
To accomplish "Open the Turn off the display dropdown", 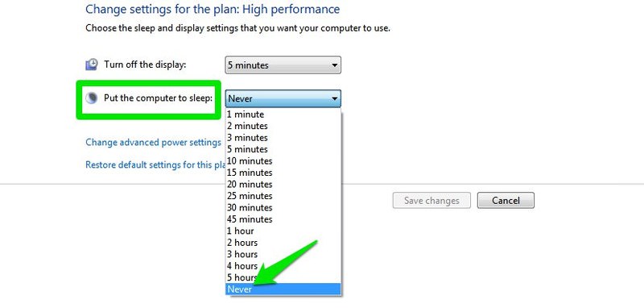I will coord(283,65).
